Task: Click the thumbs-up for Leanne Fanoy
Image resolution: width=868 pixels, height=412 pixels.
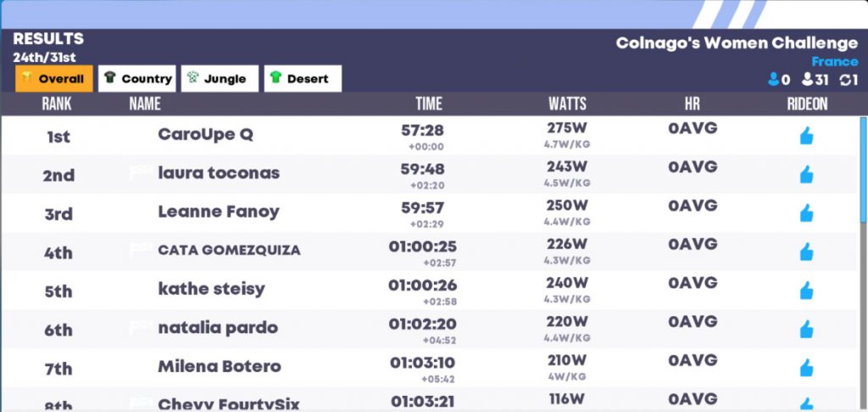Action: [x=807, y=213]
